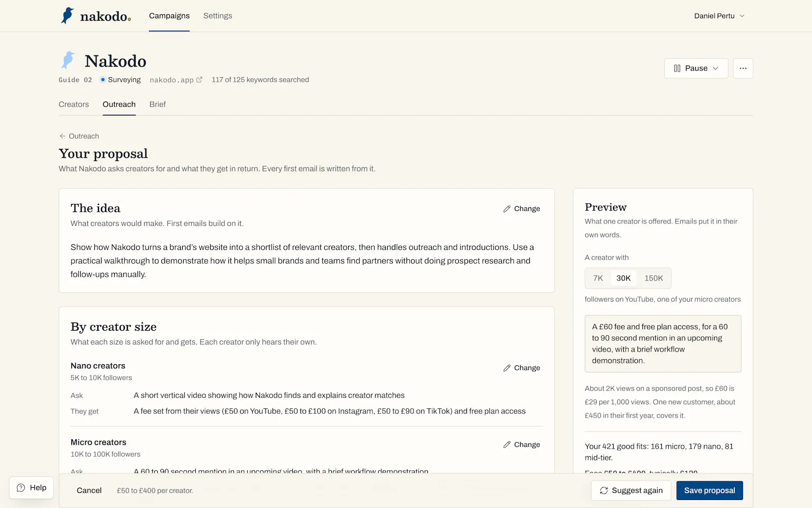Select the 30K follower preview option
The width and height of the screenshot is (812, 508).
[623, 278]
